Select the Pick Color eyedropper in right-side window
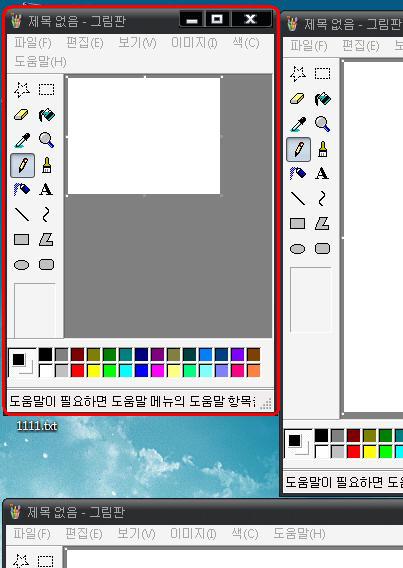The image size is (403, 568). pos(298,124)
